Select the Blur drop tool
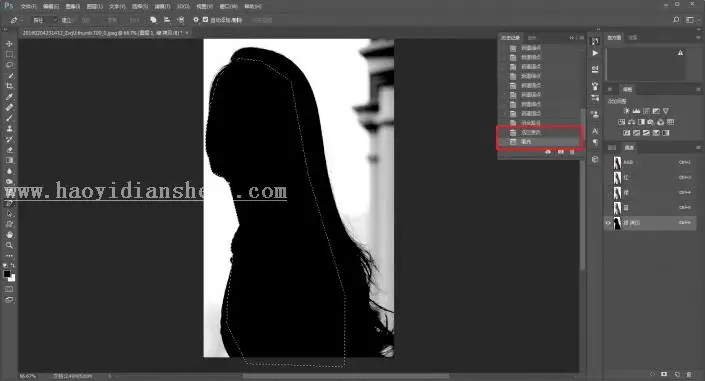Screen dimensions: 705x381 (x=9, y=171)
